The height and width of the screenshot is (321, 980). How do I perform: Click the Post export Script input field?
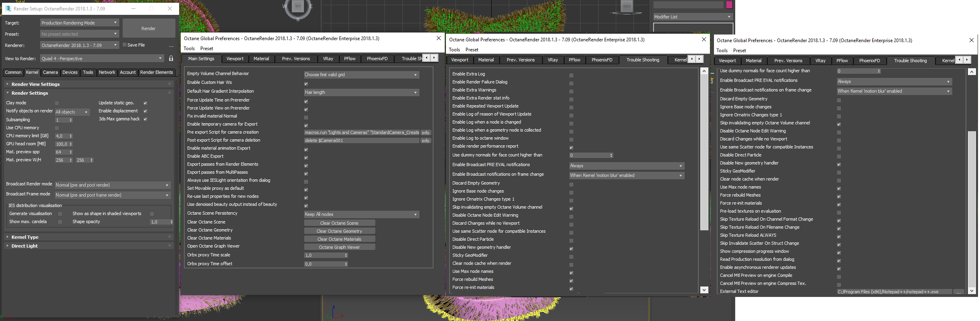coord(362,141)
